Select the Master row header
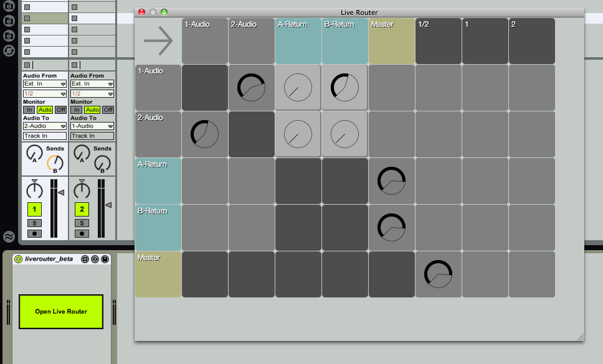Viewport: 603px width, 364px height. [x=158, y=274]
